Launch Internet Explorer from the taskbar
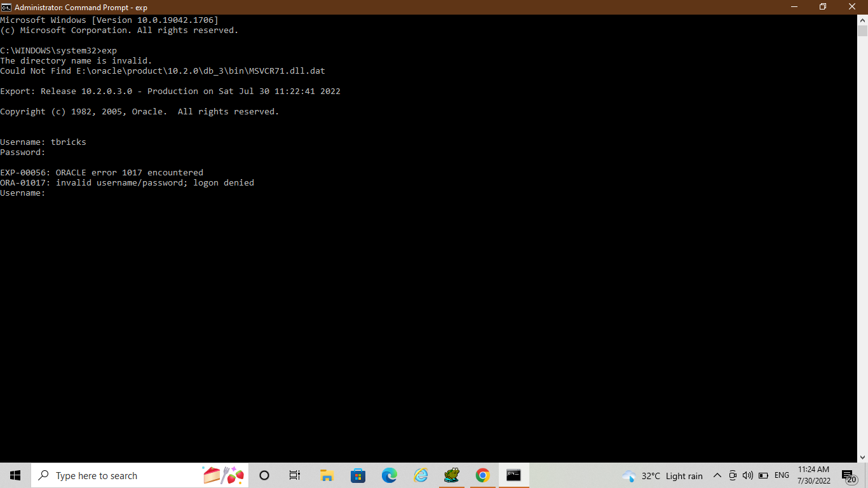The width and height of the screenshot is (868, 488). pos(421,475)
